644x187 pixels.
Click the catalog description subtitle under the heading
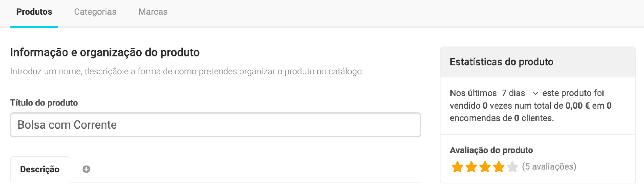click(x=186, y=72)
